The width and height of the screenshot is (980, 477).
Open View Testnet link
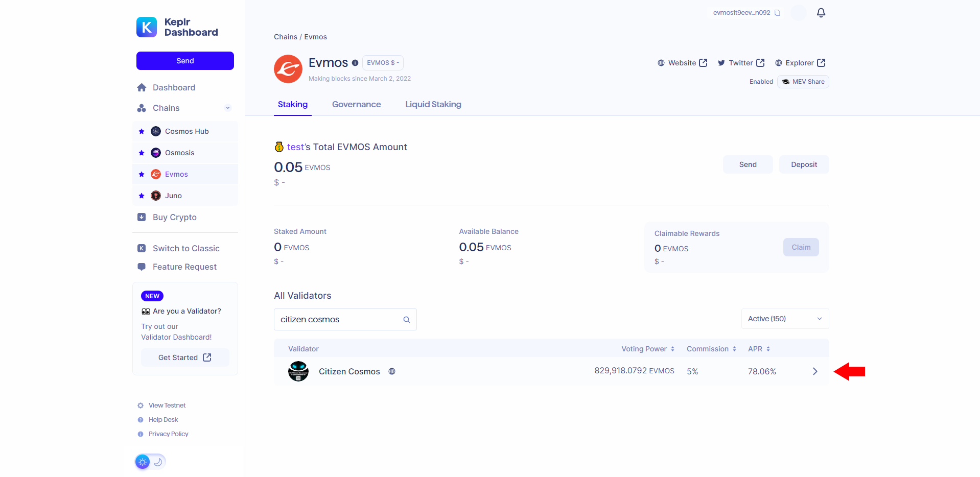pos(167,406)
